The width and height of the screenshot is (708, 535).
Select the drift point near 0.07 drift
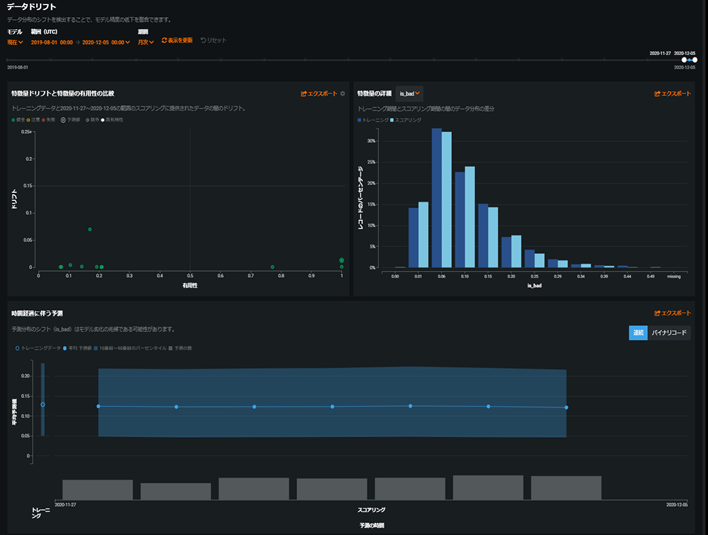[90, 229]
